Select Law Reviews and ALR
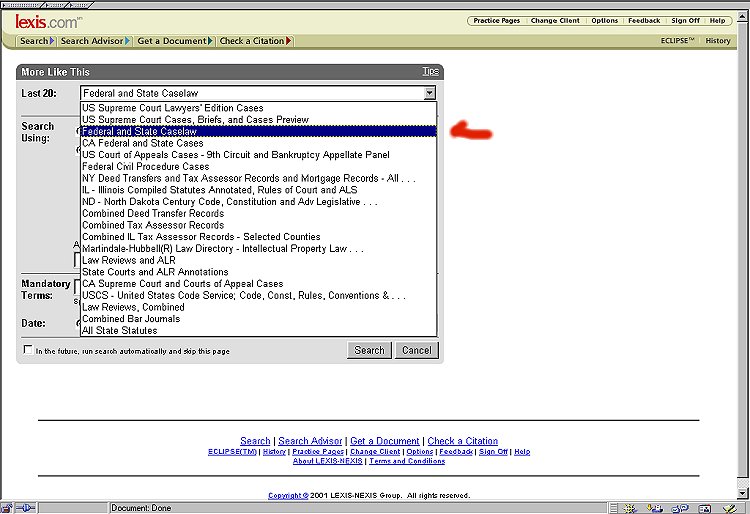The image size is (750, 514). click(x=258, y=260)
